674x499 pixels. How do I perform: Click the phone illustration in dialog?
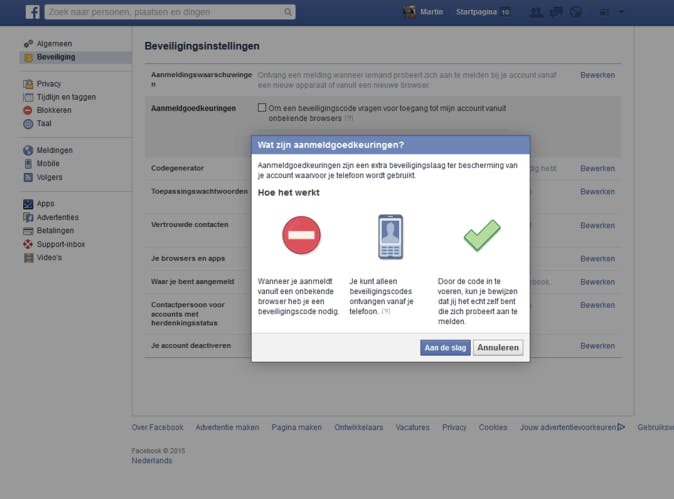point(390,237)
